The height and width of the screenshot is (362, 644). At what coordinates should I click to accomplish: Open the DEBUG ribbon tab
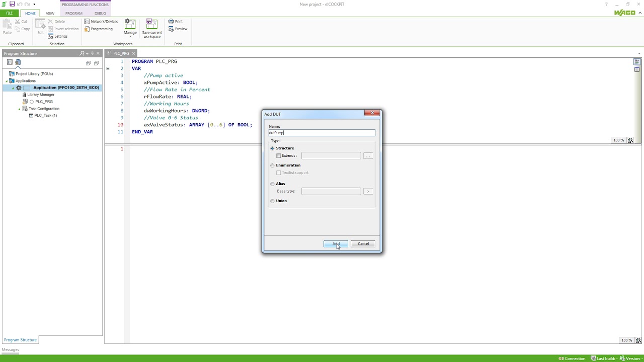tap(100, 13)
